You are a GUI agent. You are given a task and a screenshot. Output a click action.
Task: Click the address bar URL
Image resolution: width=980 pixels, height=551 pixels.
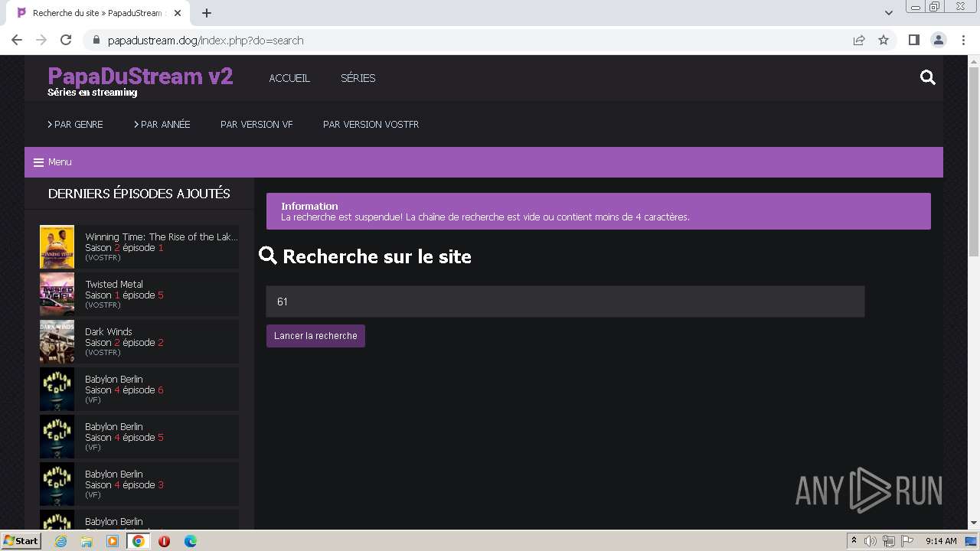click(x=205, y=41)
